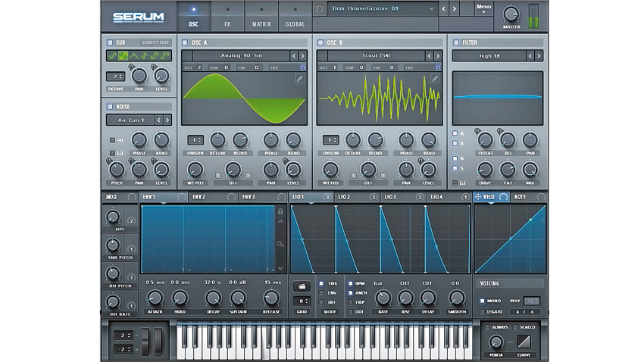The height and width of the screenshot is (362, 644).
Task: Click the MASTER volume knob
Action: tap(511, 14)
